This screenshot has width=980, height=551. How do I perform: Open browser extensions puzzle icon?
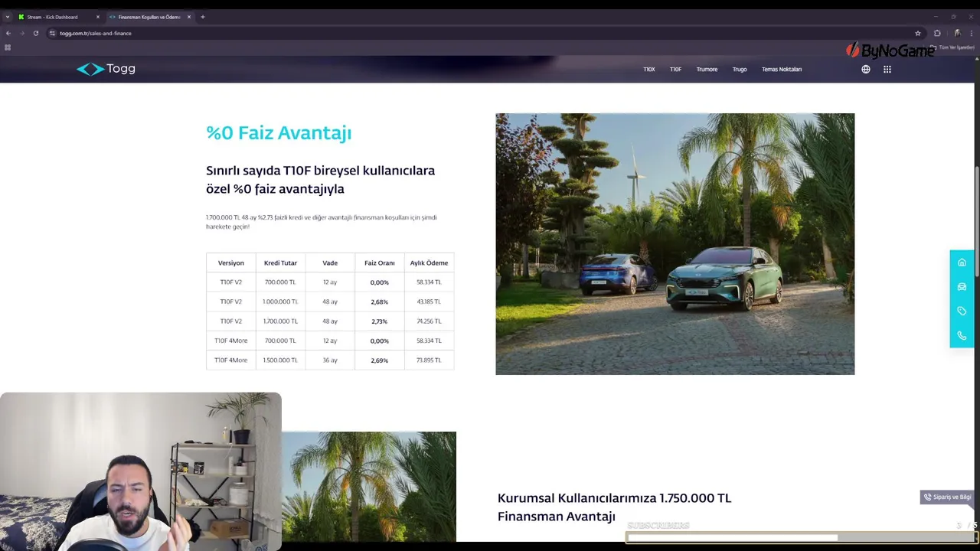click(937, 33)
